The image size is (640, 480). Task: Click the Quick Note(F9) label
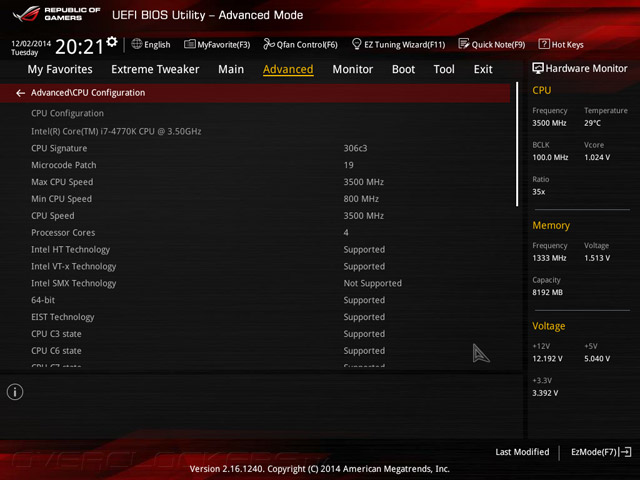498,44
